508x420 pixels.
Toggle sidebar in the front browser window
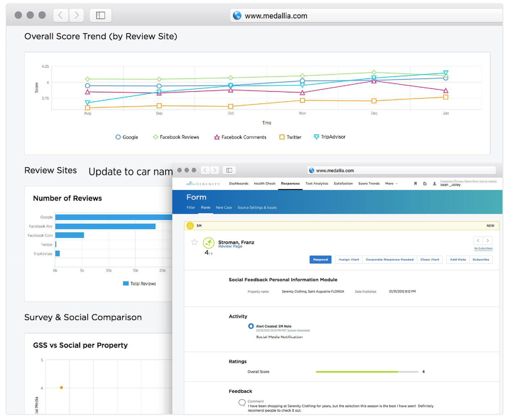[x=229, y=170]
